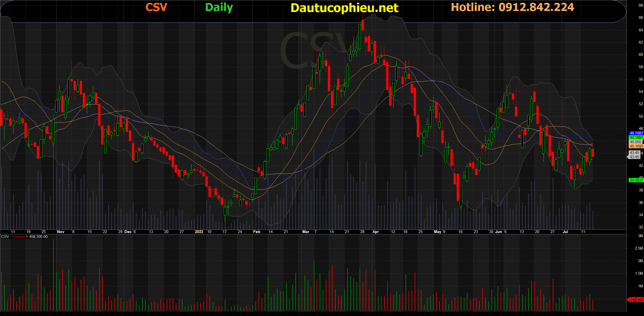Click the Dec label on date axis

point(128,232)
